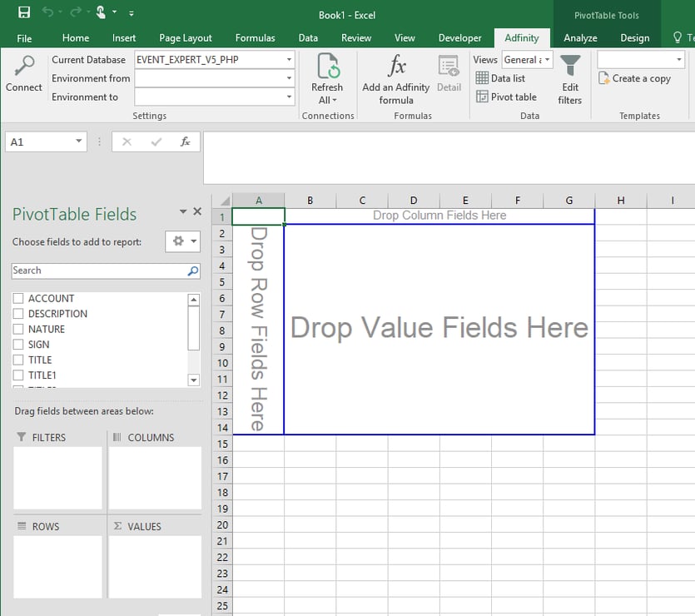Screen dimensions: 695x616
Task: Open the Analyze PivotTable tab
Action: (580, 37)
